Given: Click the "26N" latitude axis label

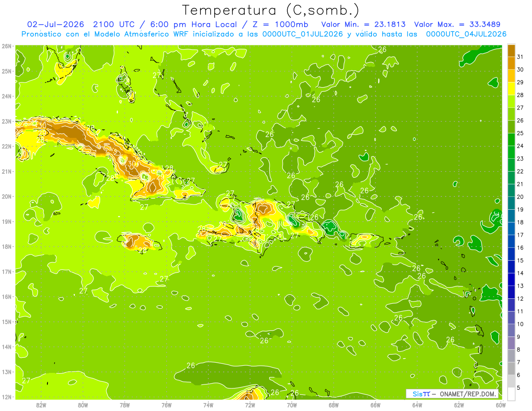Looking at the screenshot, I should pyautogui.click(x=7, y=46).
